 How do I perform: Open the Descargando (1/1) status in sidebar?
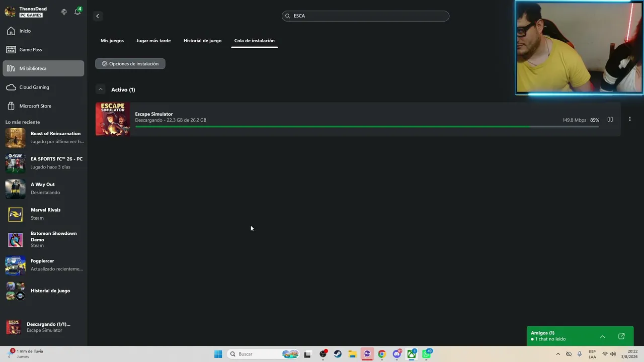(43, 327)
